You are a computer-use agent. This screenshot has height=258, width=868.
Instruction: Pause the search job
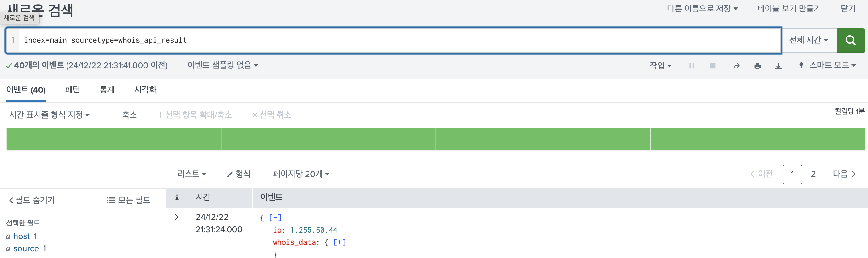pyautogui.click(x=691, y=66)
